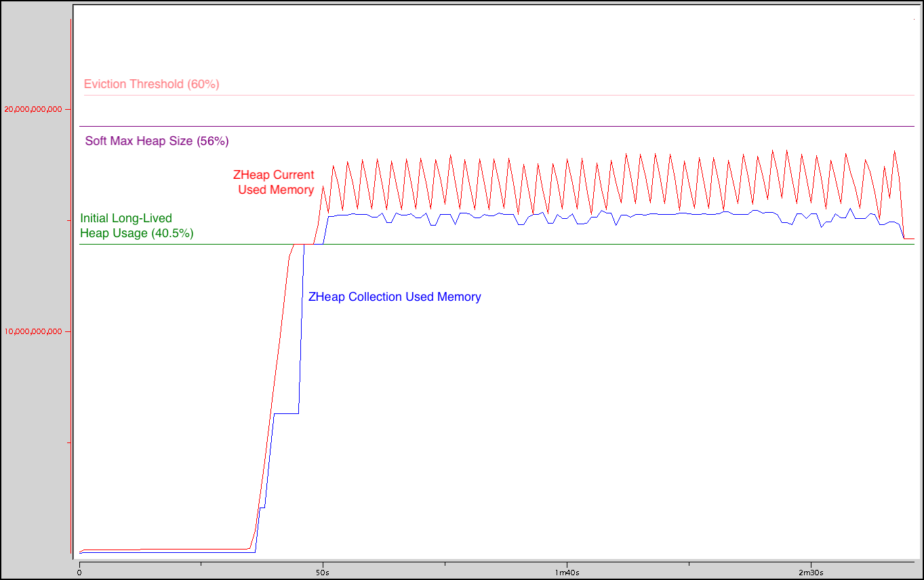The width and height of the screenshot is (924, 580).
Task: Click the 50s x-axis label
Action: coord(323,573)
